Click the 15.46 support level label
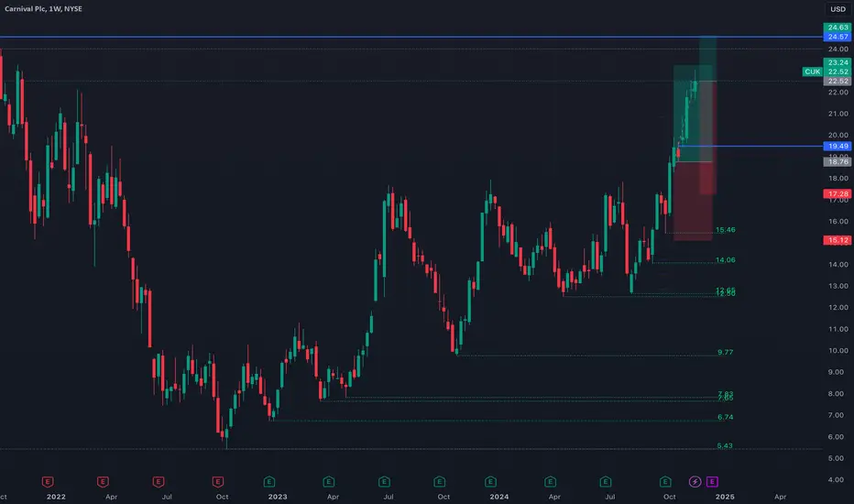This screenshot has height=504, width=854. click(726, 230)
